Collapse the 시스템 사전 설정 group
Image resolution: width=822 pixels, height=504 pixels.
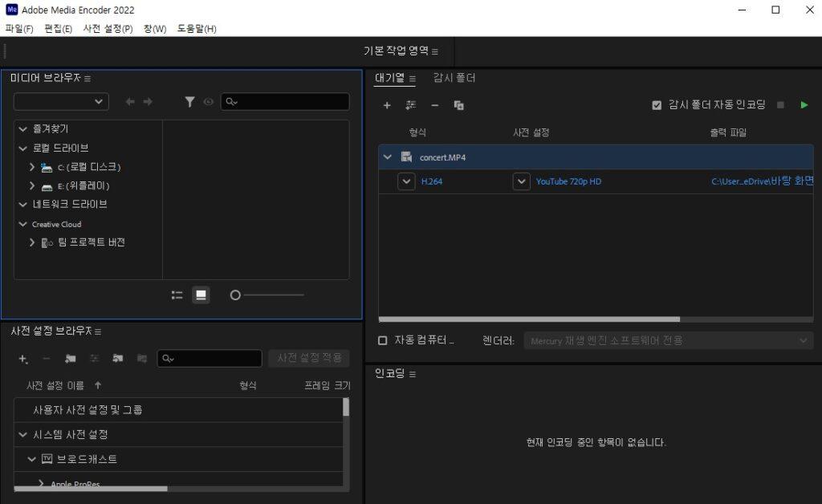tap(22, 434)
